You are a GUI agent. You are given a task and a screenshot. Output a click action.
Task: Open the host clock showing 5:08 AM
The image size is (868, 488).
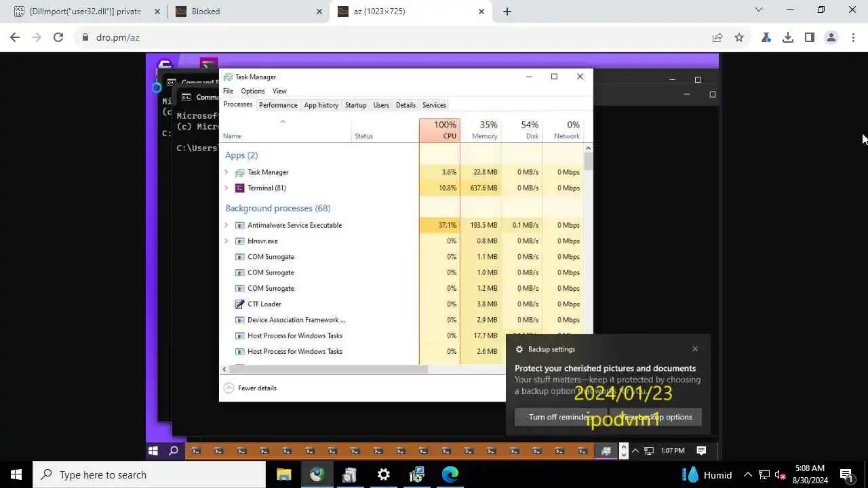tap(810, 474)
